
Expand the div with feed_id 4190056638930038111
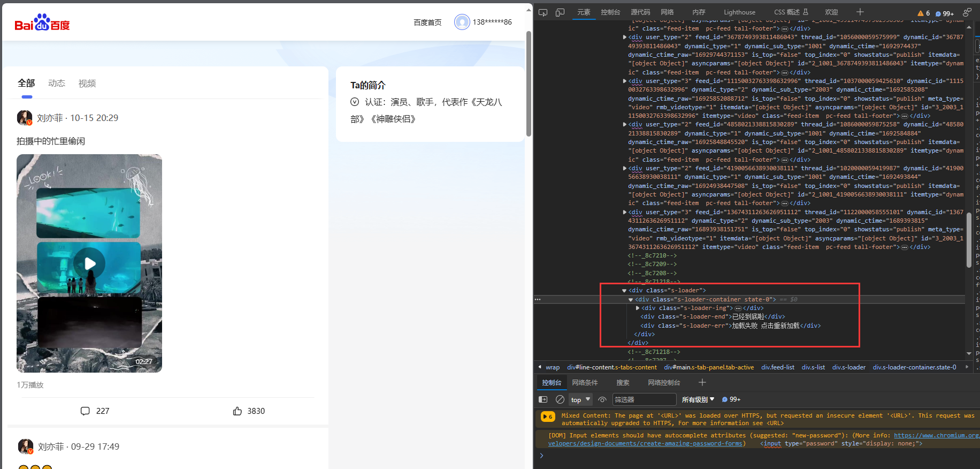625,169
